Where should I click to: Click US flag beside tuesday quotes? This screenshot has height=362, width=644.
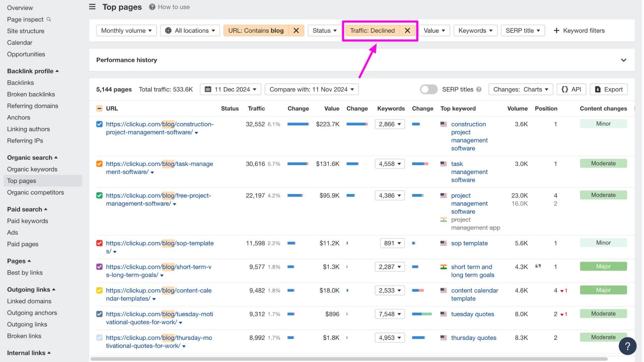(x=443, y=314)
